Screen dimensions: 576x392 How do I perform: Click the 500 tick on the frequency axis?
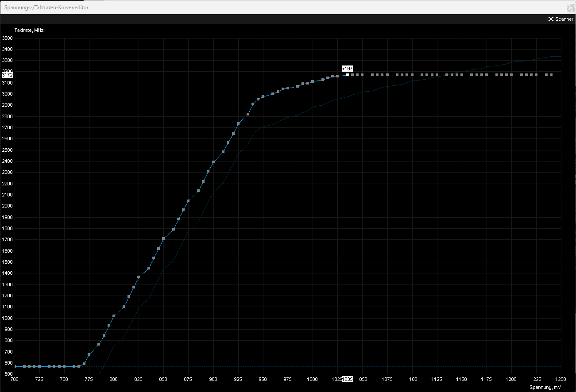click(8, 374)
